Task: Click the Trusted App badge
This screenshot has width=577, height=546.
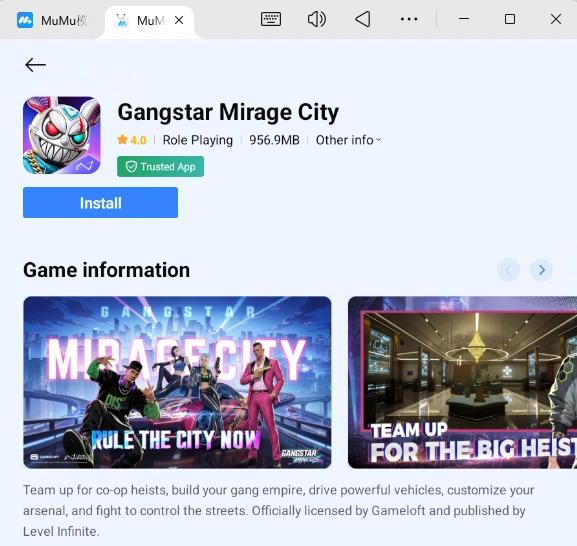Action: [160, 167]
